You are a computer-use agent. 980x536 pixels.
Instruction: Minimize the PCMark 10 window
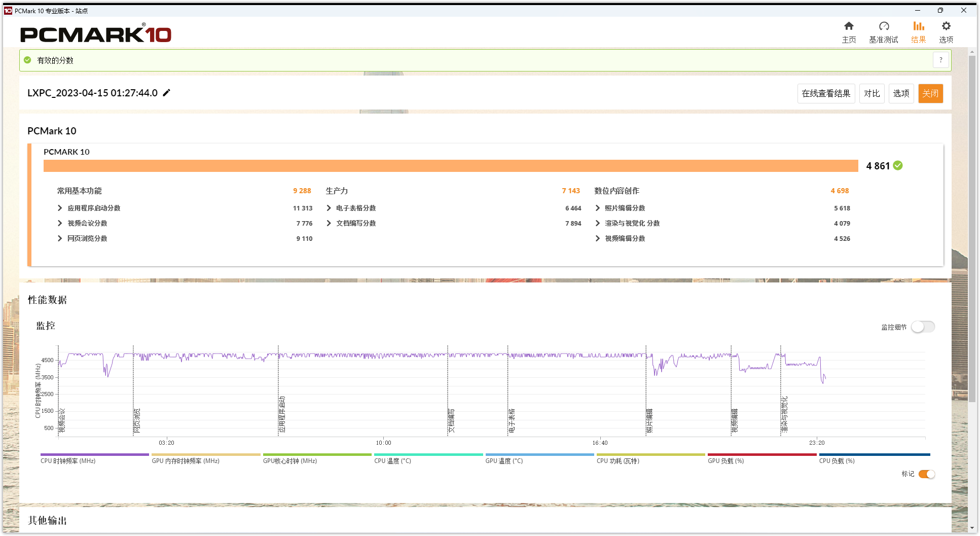(918, 10)
